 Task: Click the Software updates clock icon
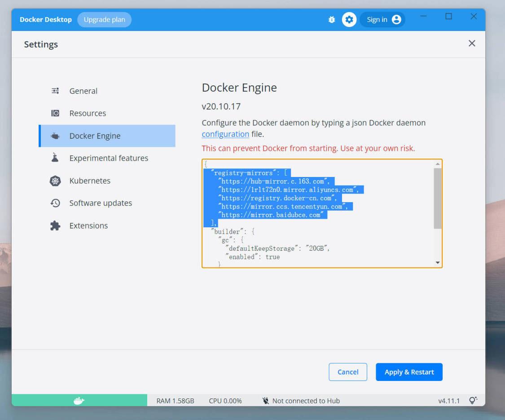(x=55, y=203)
